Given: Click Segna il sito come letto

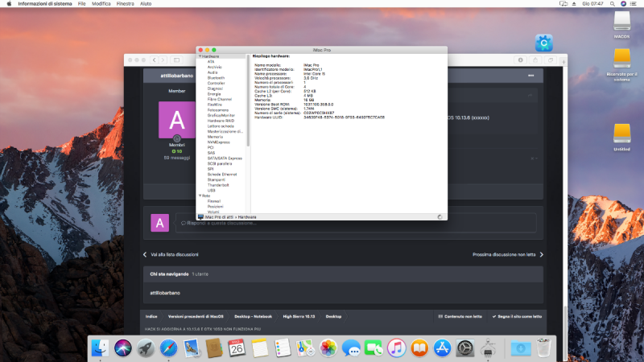Looking at the screenshot, I should point(517,316).
